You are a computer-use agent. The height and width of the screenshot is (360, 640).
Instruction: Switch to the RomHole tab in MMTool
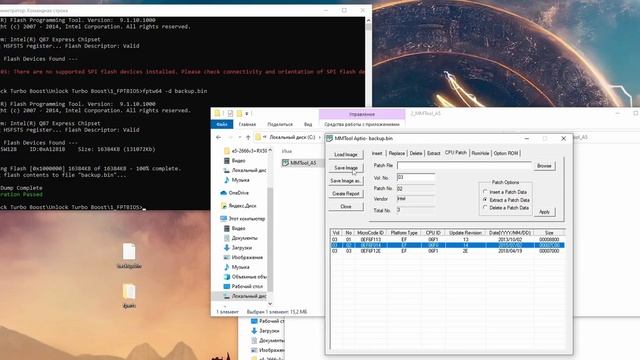[480, 153]
